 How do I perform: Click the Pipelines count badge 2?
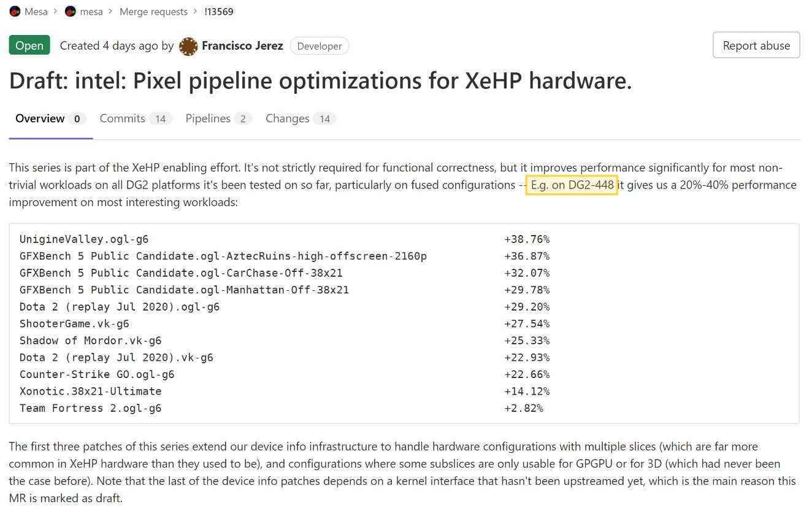242,119
